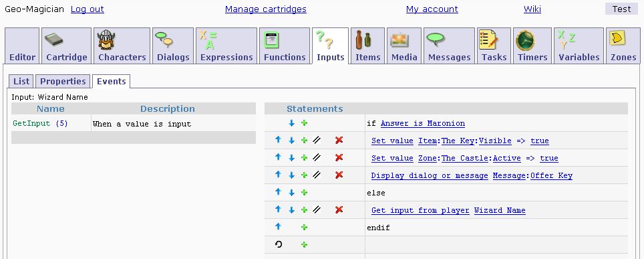Delete the Get input from player statement
644x259 pixels.
click(339, 210)
